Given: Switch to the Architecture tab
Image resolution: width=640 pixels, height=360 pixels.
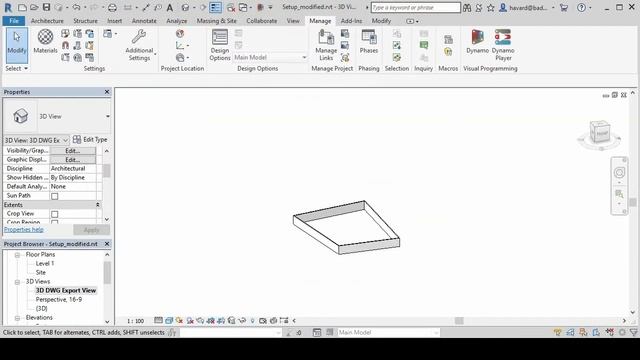Looking at the screenshot, I should pyautogui.click(x=47, y=21).
